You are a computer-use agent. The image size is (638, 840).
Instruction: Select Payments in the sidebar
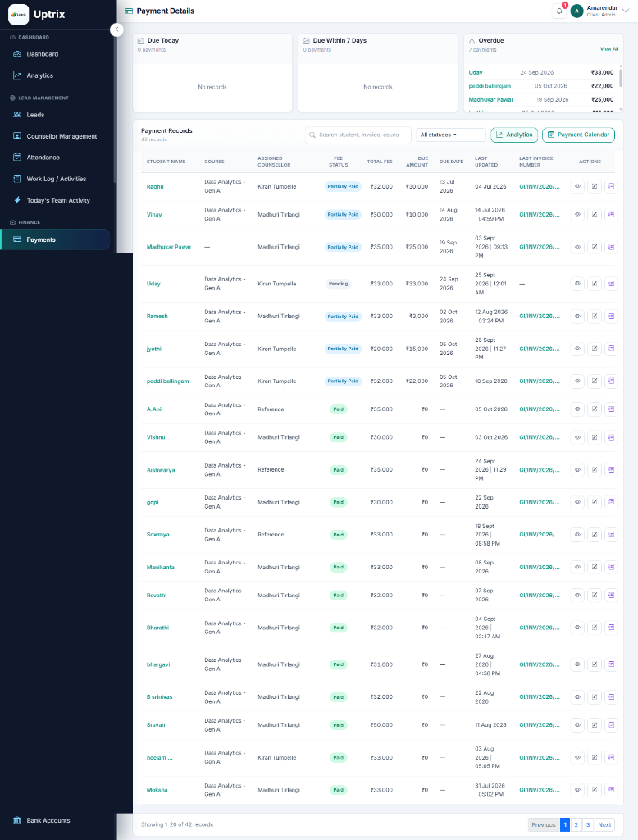(55, 240)
